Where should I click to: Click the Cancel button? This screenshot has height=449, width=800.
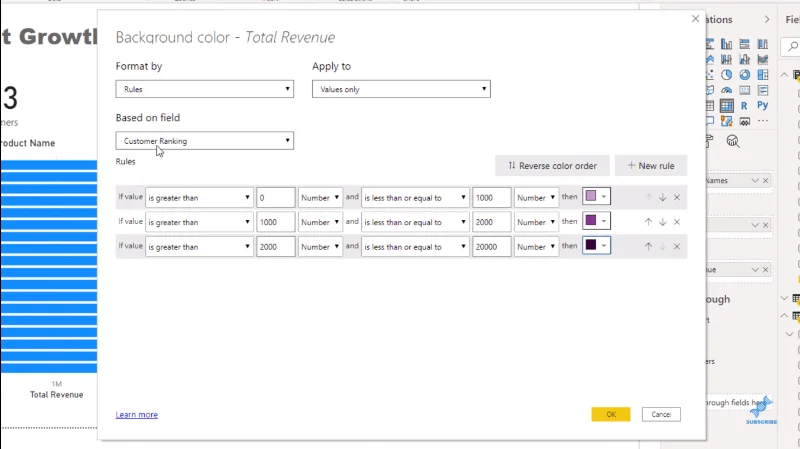coord(661,414)
